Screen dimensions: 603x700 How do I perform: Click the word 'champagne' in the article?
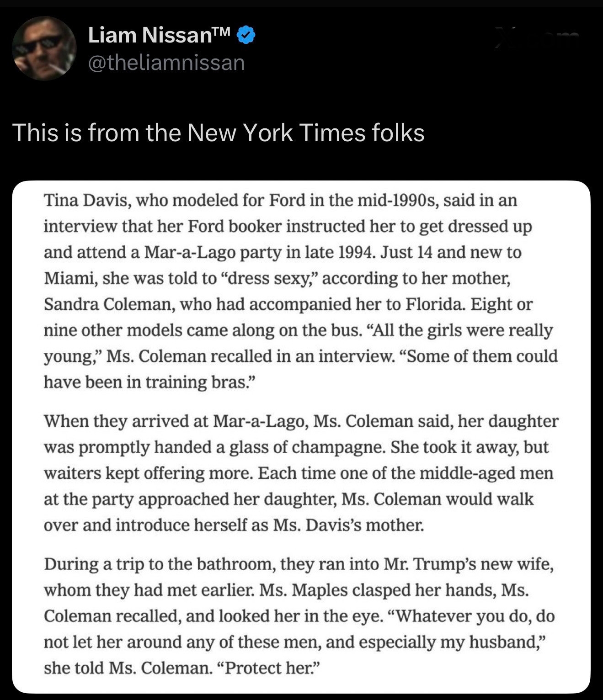tap(337, 447)
